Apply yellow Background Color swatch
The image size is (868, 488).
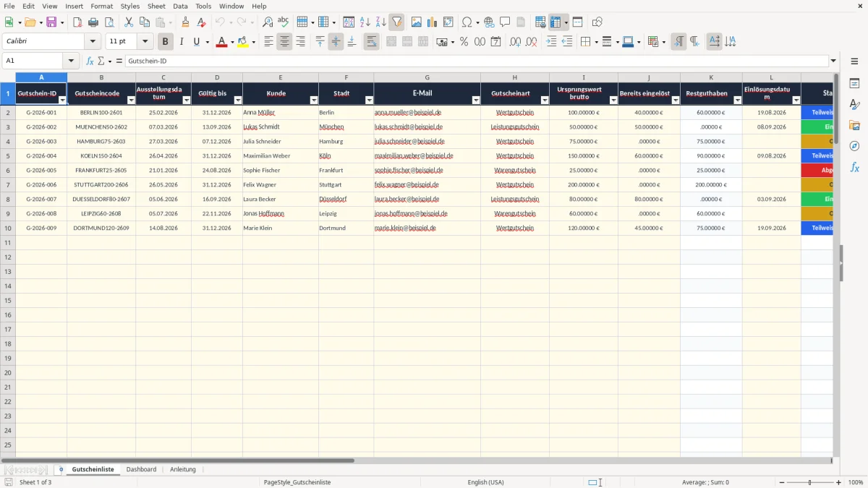243,42
